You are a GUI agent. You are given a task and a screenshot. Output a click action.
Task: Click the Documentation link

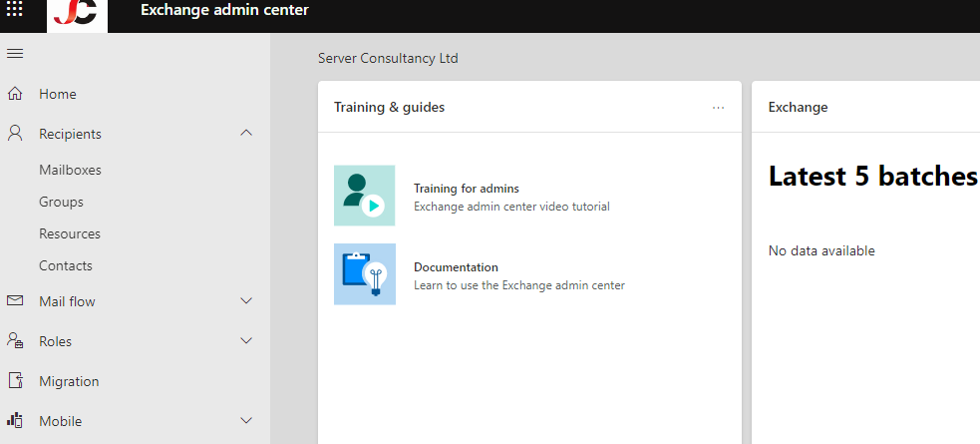pos(456,267)
